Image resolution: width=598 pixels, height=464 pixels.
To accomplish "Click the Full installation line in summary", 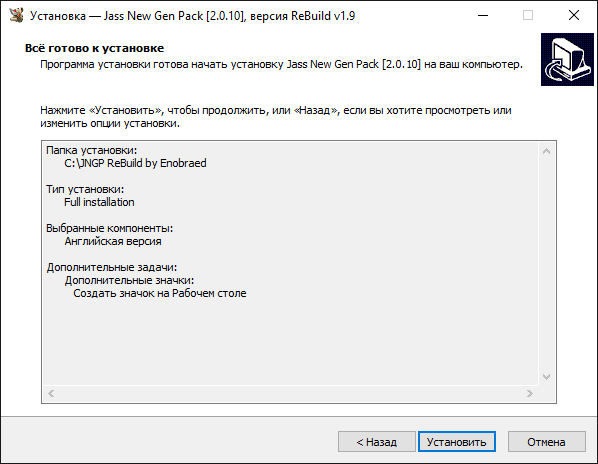I will pos(99,202).
